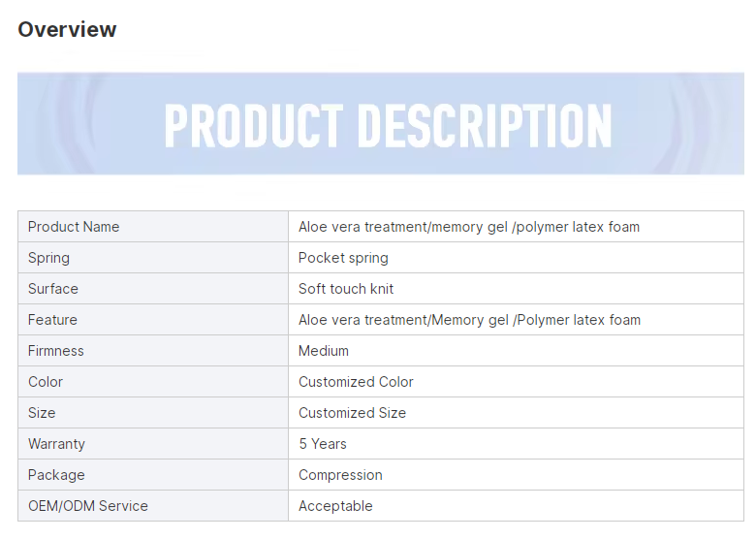
Task: Select the Warranty label cell
Action: point(153,444)
